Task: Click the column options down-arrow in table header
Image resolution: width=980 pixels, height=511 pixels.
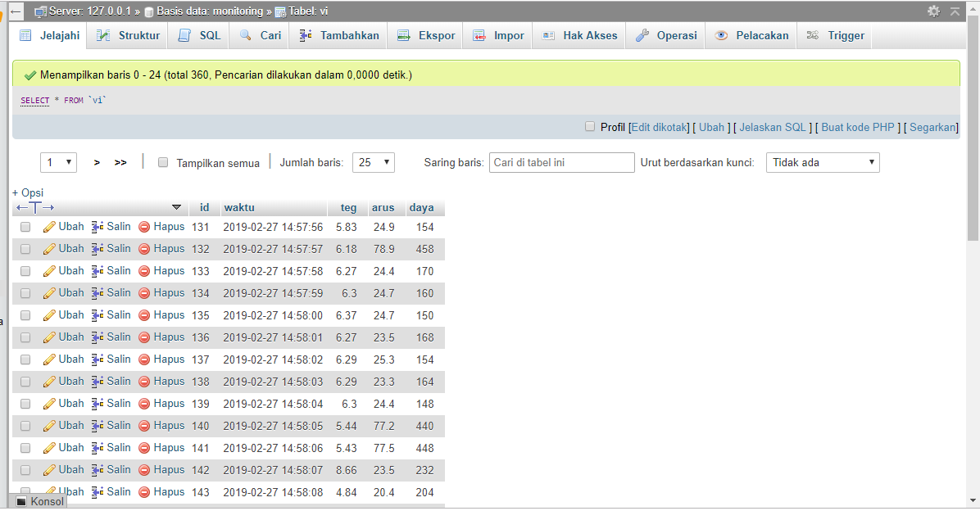Action: point(176,207)
